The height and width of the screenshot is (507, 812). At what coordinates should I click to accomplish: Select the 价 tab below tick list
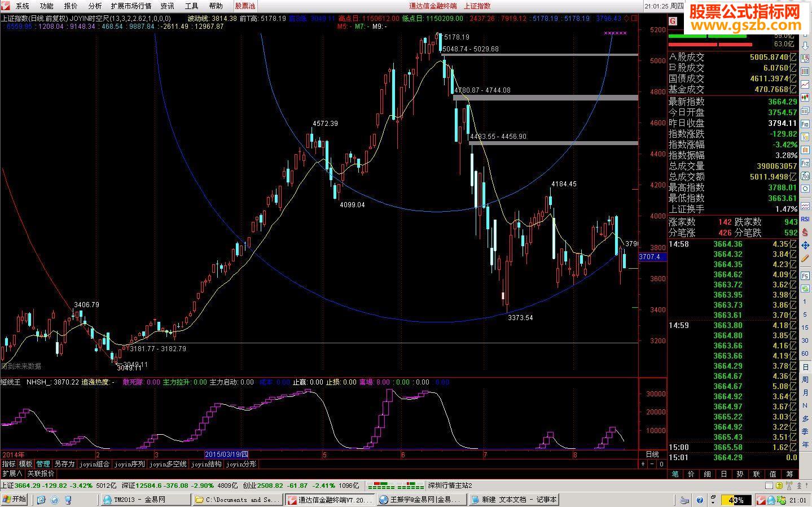[x=691, y=474]
